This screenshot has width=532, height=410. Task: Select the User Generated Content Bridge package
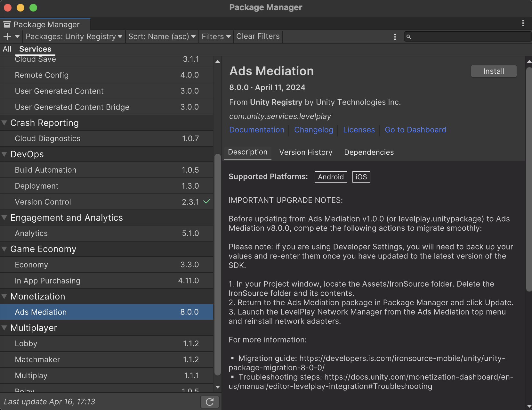click(107, 107)
